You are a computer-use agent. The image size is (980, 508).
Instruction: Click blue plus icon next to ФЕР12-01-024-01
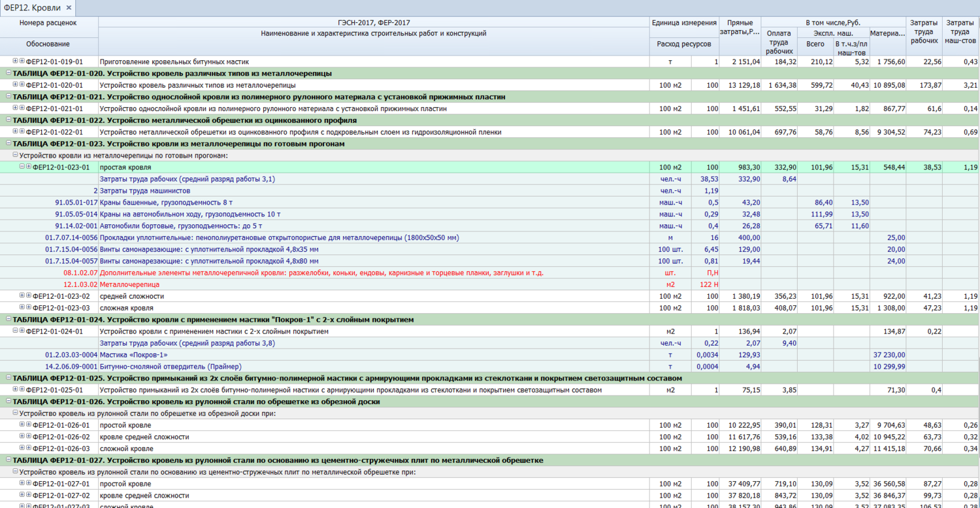click(x=22, y=331)
